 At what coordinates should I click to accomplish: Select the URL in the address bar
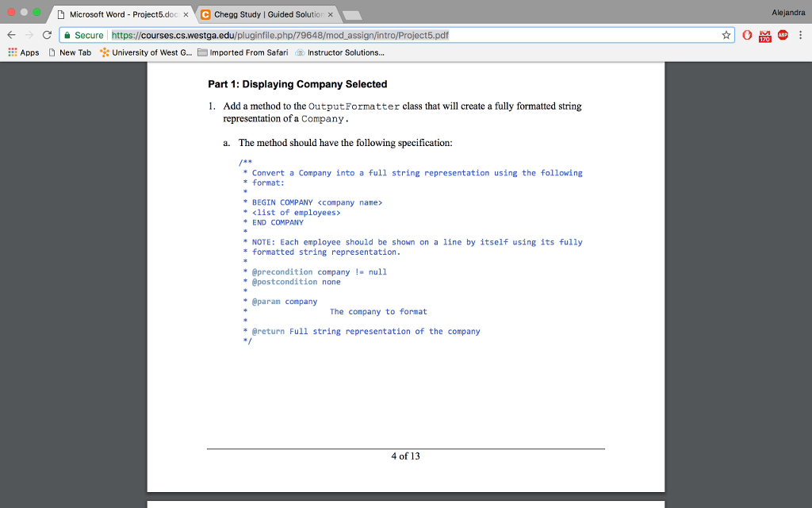click(317, 35)
